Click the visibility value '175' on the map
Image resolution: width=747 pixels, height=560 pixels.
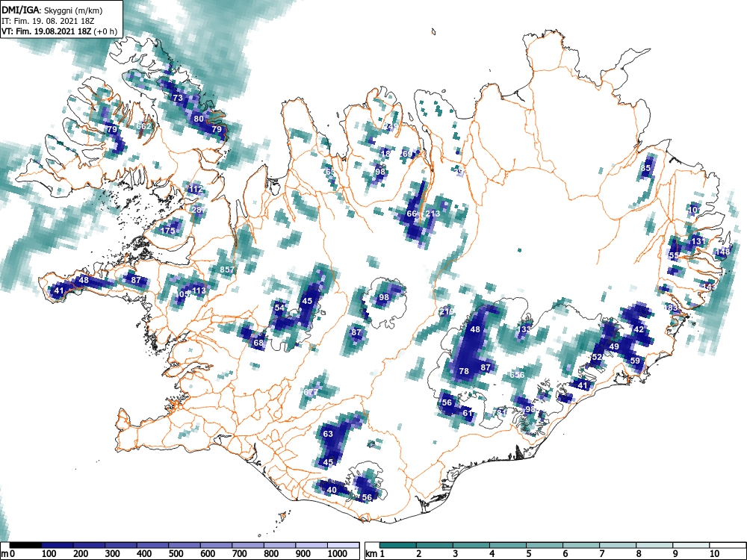coord(167,231)
